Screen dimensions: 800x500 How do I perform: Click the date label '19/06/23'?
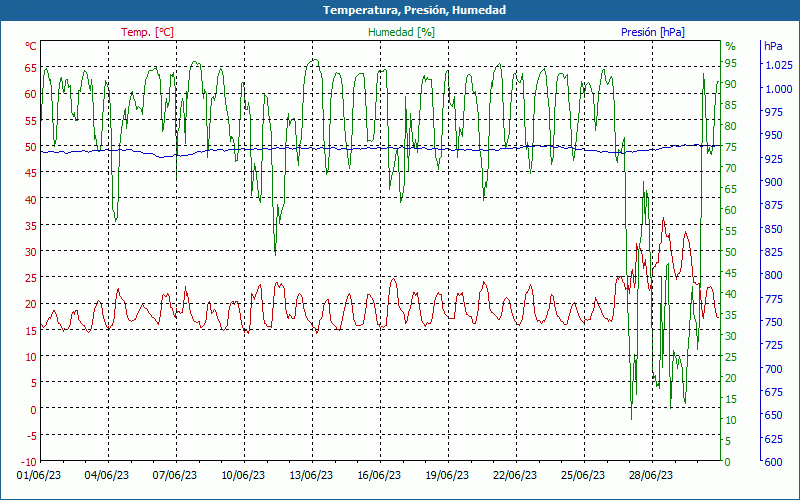(x=446, y=475)
